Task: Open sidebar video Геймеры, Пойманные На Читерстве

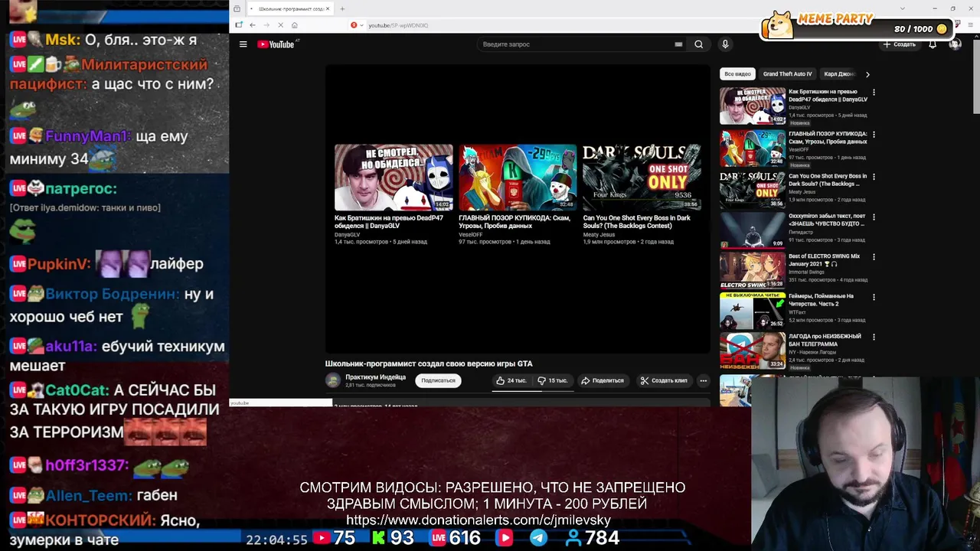Action: click(x=821, y=300)
